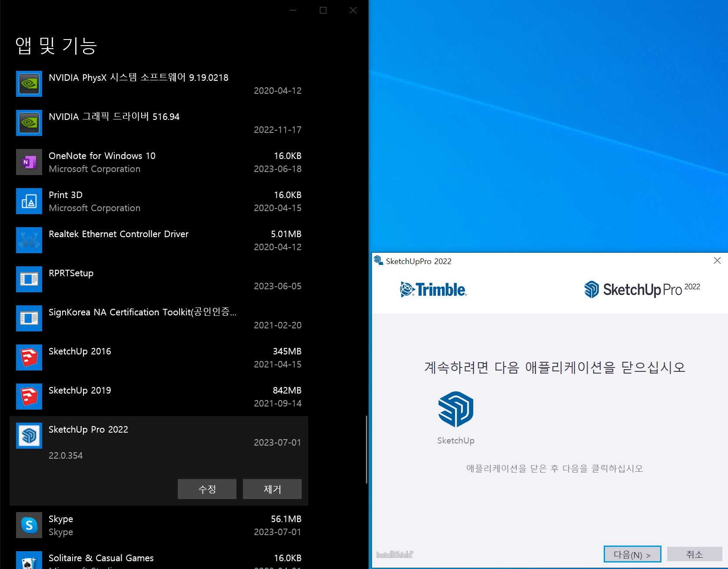Click the large SketchUp application icon in installer
728x569 pixels.
(x=455, y=409)
